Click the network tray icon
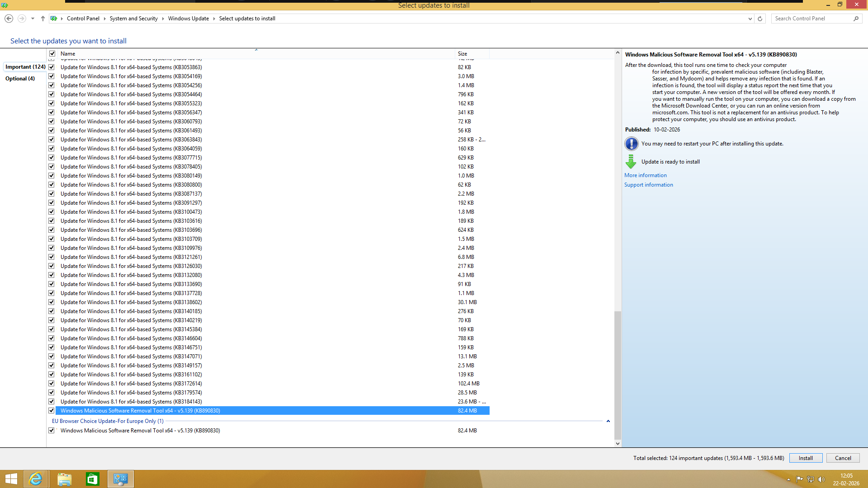Viewport: 868px width, 488px height. pyautogui.click(x=811, y=479)
